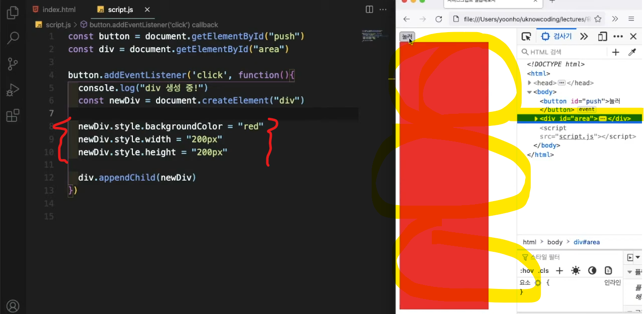The height and width of the screenshot is (314, 644).
Task: Open the Accounts menu in activity bar
Action: [13, 306]
